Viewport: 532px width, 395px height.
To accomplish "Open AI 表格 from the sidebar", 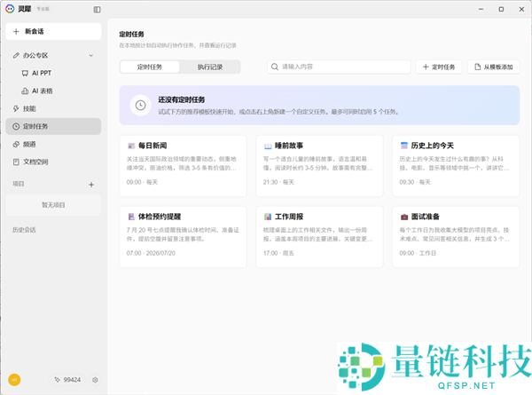I will point(42,91).
